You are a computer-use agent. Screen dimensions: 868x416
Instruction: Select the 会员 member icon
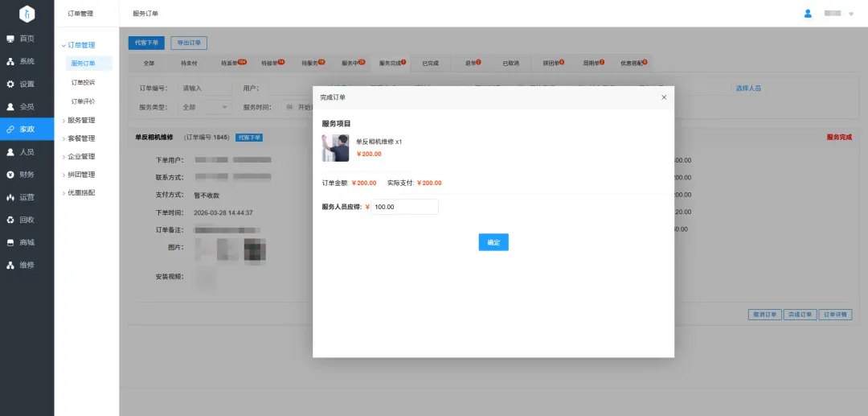10,106
